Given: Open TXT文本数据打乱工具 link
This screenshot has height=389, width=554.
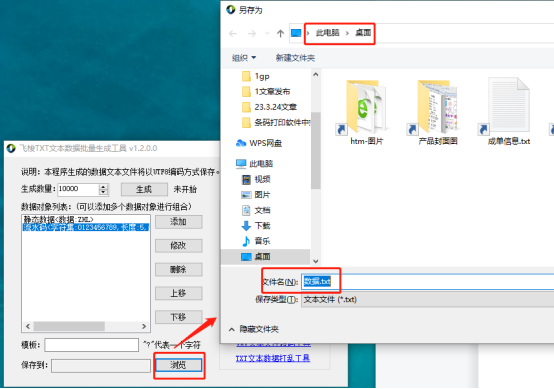Looking at the screenshot, I should [273, 358].
